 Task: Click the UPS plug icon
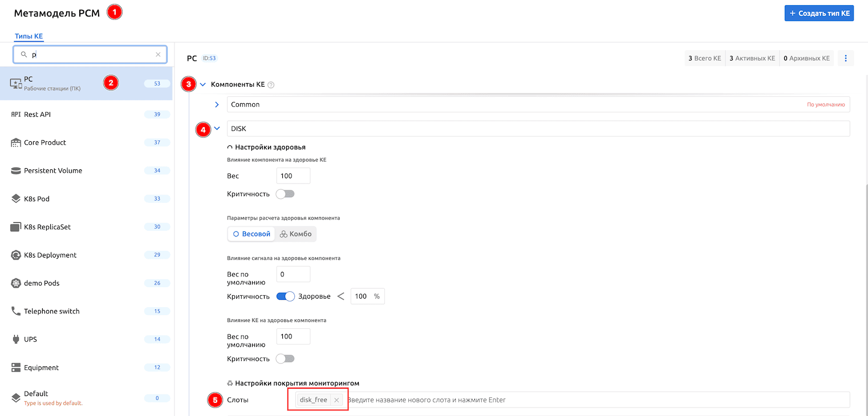16,340
